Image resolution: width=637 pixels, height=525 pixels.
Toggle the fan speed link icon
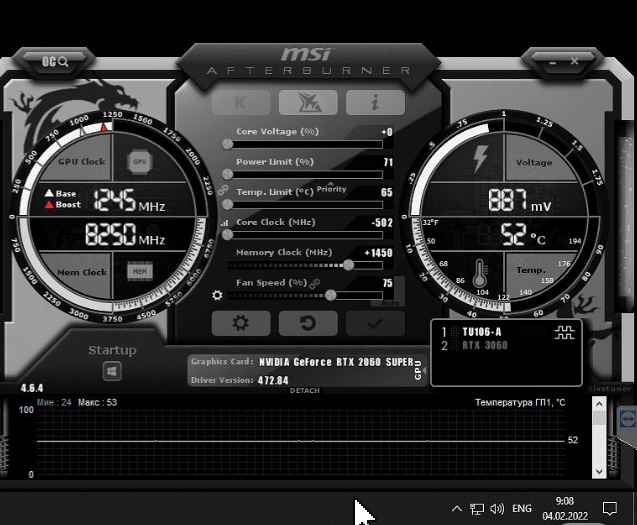click(314, 283)
